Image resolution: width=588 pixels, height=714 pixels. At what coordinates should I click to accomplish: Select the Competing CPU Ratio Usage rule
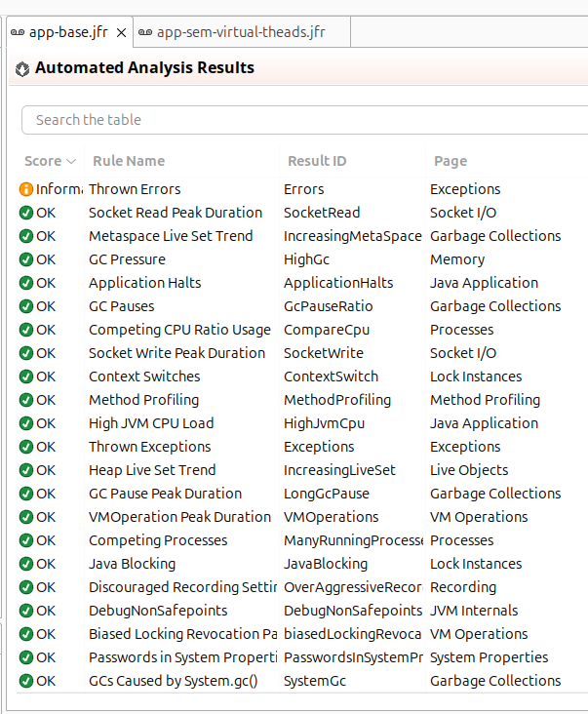point(179,330)
